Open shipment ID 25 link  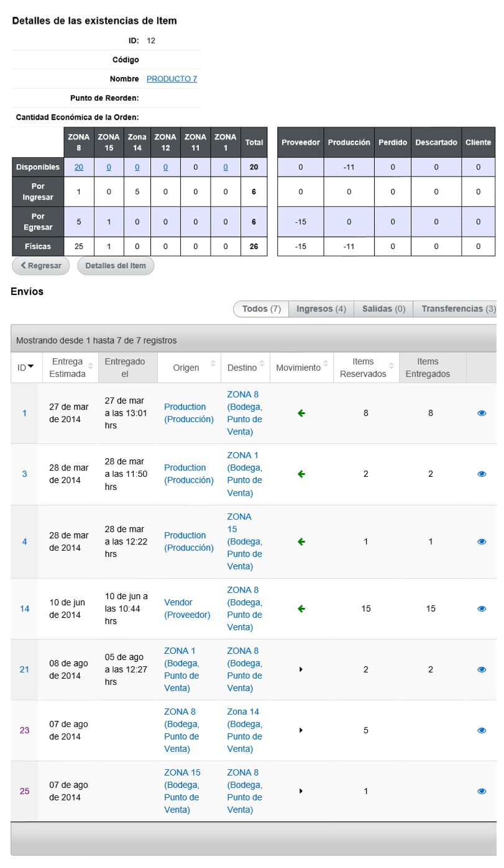(24, 791)
